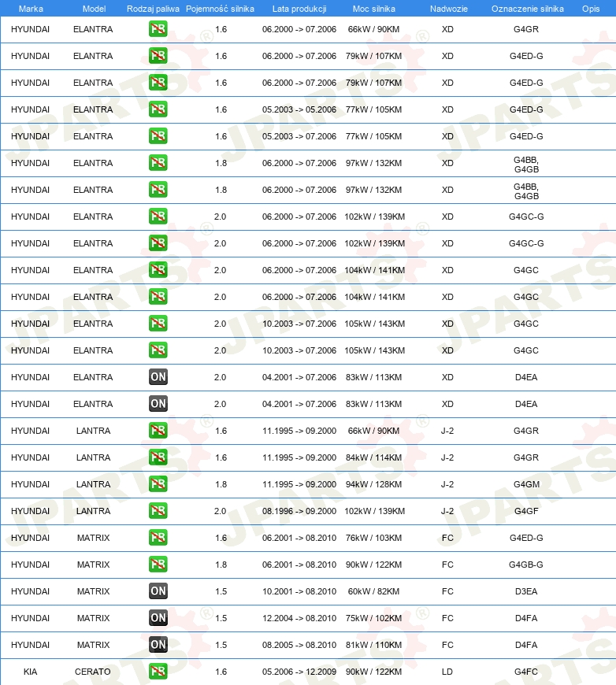Click J-2 body code in the G4GM row

447,484
